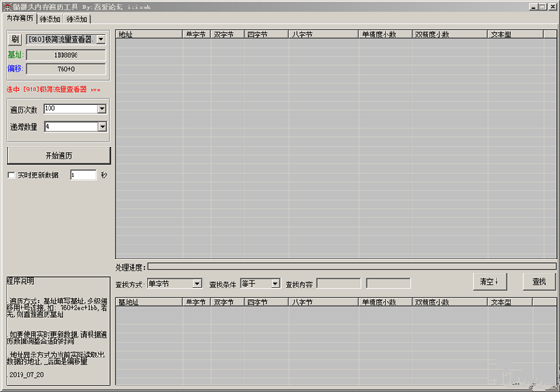This screenshot has height=392, width=560.
Task: Close the window
Action: [x=553, y=7]
